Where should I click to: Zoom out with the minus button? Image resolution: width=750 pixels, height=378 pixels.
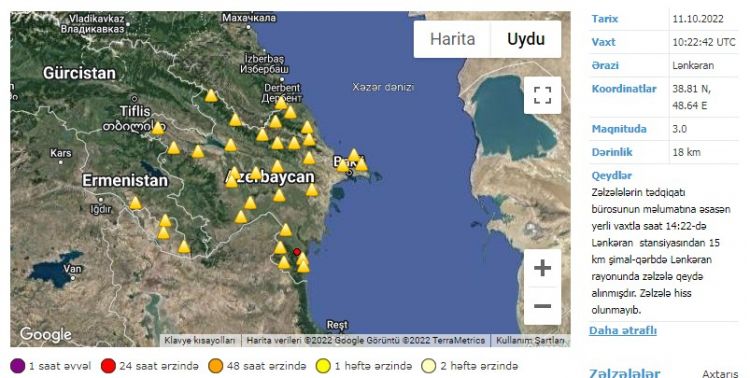[542, 306]
